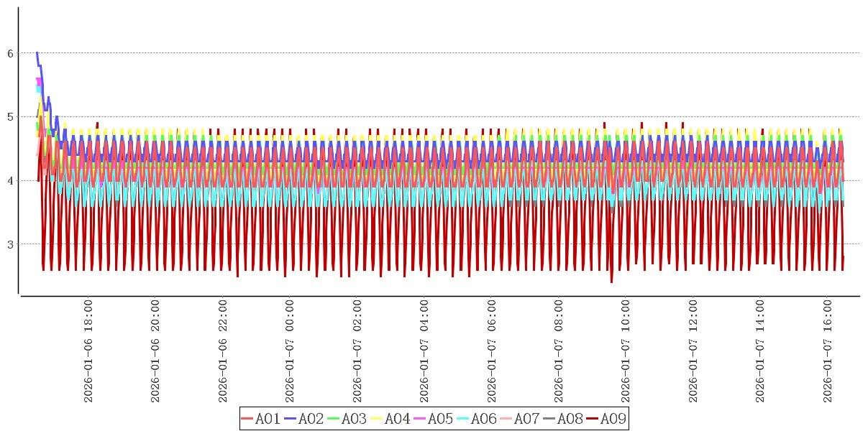Select the A07 legend item

[x=520, y=419]
